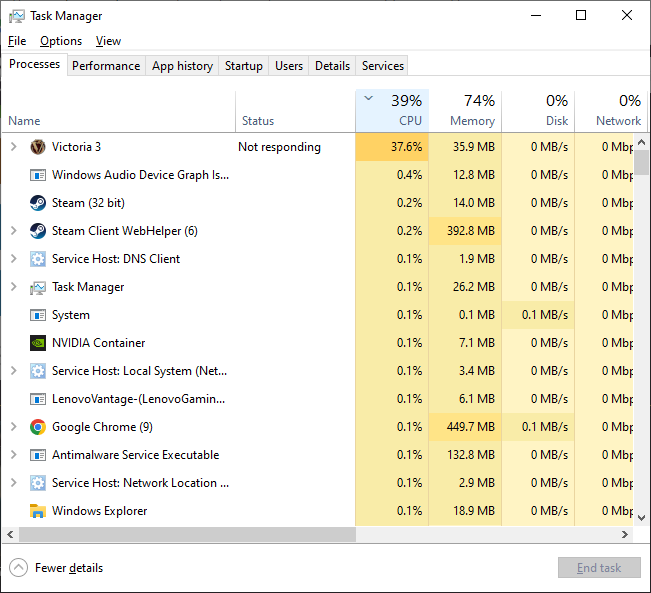Viewport: 651px width, 593px height.
Task: Select the Processes tab
Action: 34,64
